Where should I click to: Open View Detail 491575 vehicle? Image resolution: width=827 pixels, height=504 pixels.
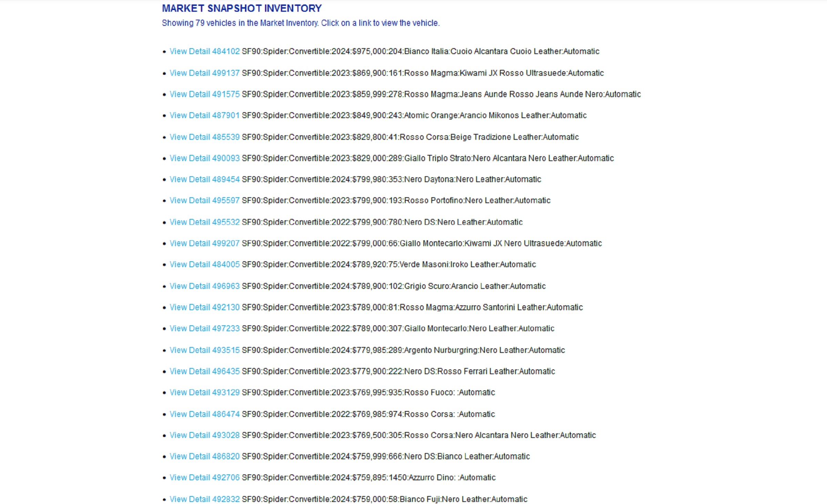coord(204,94)
